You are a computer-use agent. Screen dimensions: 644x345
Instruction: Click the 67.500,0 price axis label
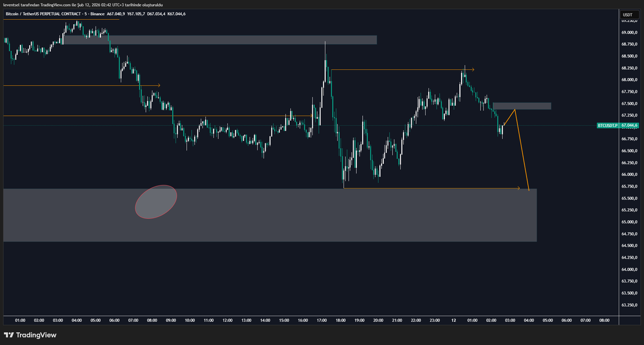[x=629, y=104]
